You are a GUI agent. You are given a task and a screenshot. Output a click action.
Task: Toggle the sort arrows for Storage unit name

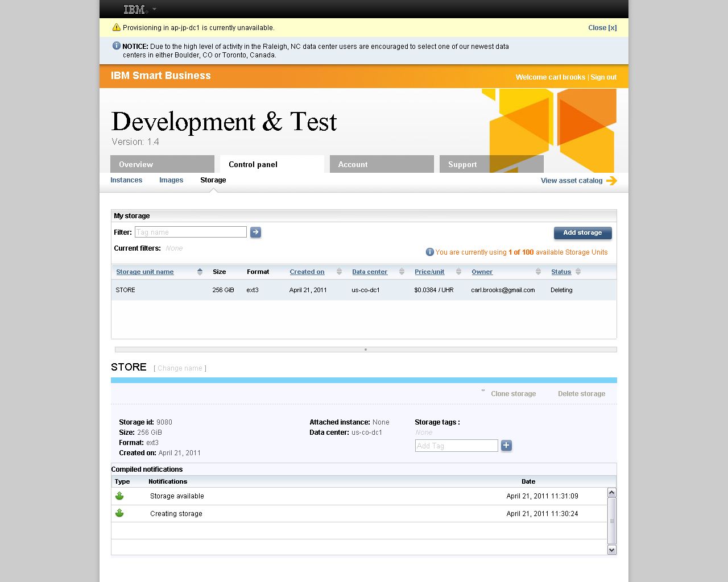(x=200, y=272)
